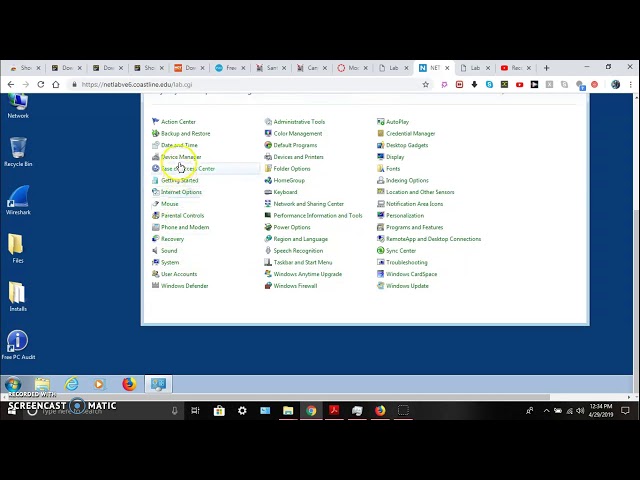Select the Installs folder on desktop
The image size is (640, 480).
click(x=18, y=296)
